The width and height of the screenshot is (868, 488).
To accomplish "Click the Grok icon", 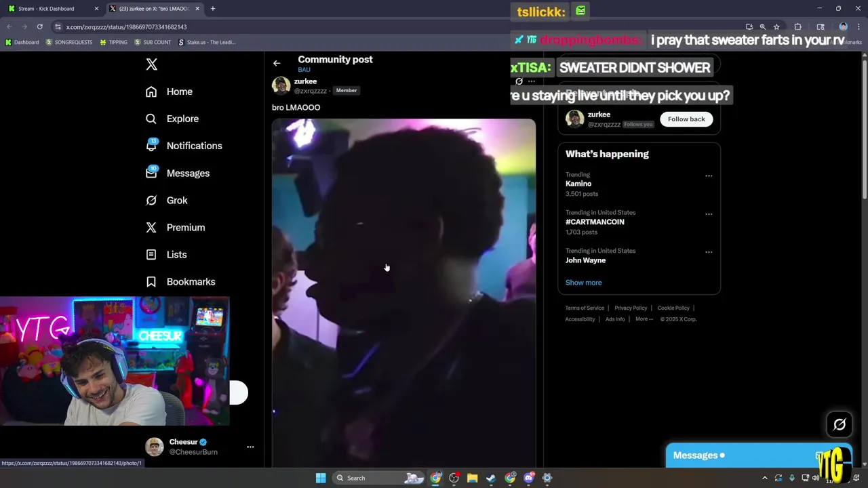I will (x=151, y=200).
